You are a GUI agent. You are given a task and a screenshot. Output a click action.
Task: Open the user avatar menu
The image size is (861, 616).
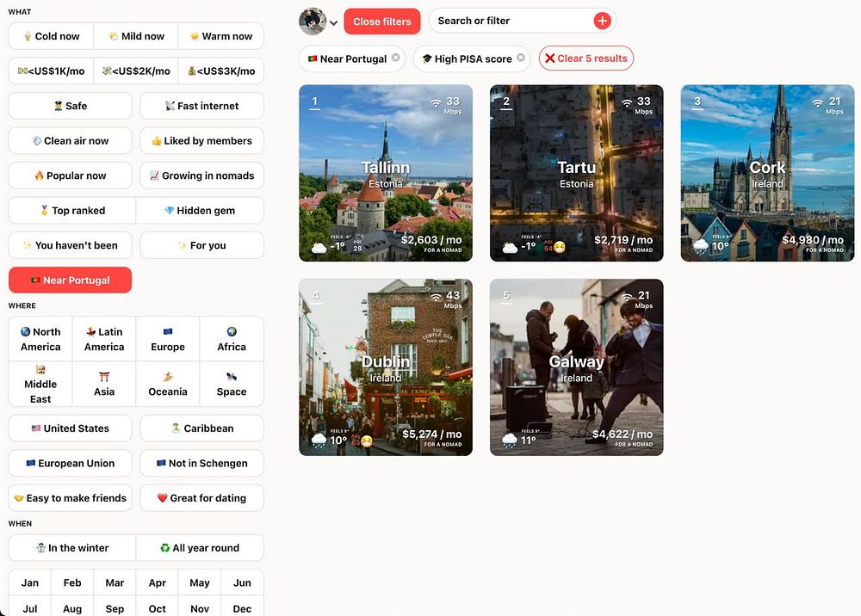click(318, 22)
